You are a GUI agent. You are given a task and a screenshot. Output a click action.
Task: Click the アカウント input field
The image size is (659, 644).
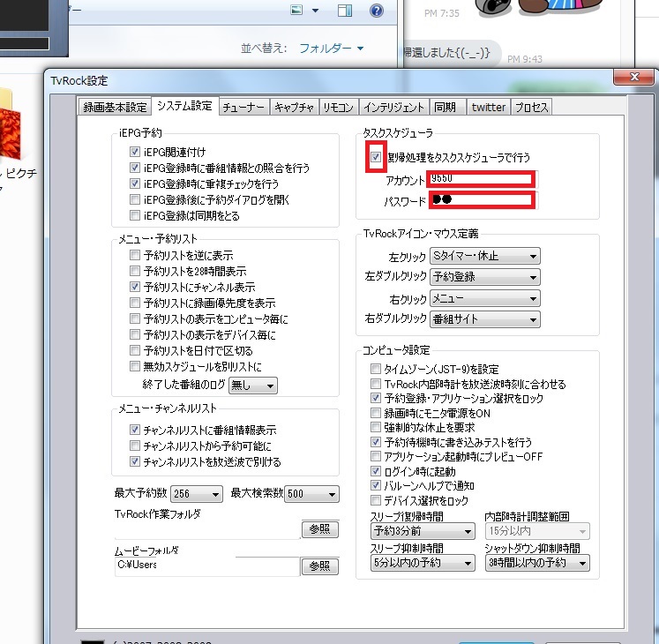point(481,179)
